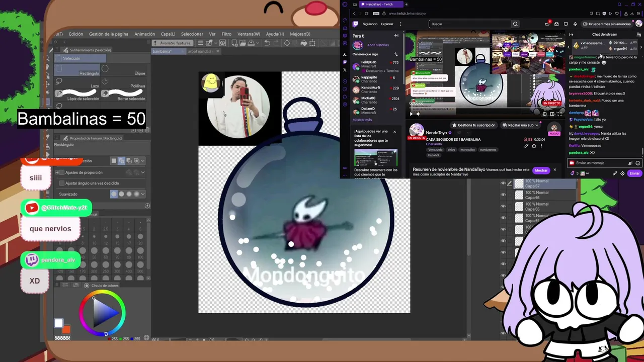Enable Ajustar ángulo una vez decidido checkbox

[x=62, y=183]
